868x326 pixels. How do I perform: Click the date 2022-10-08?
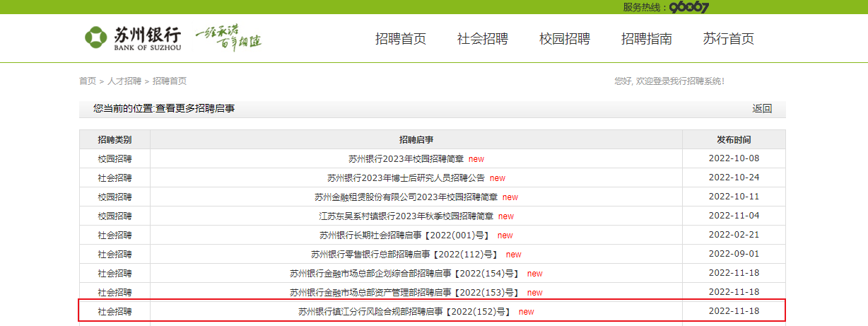[734, 158]
